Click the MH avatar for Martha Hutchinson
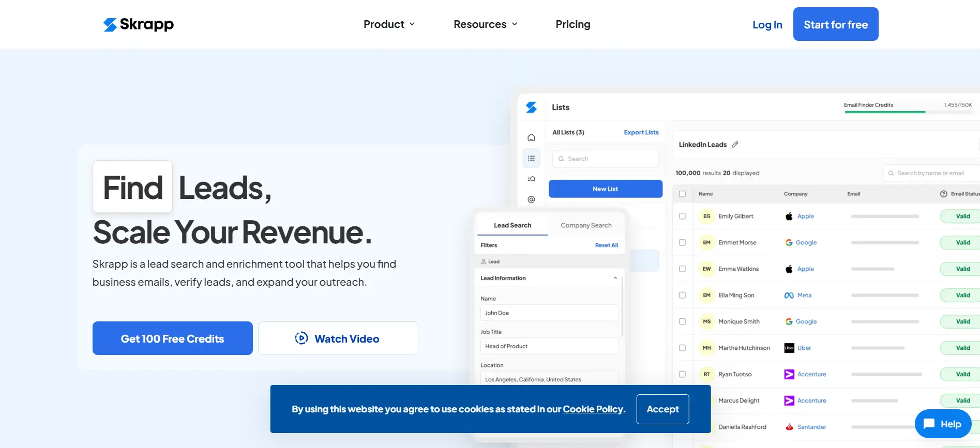Viewport: 980px width, 448px height. [707, 348]
